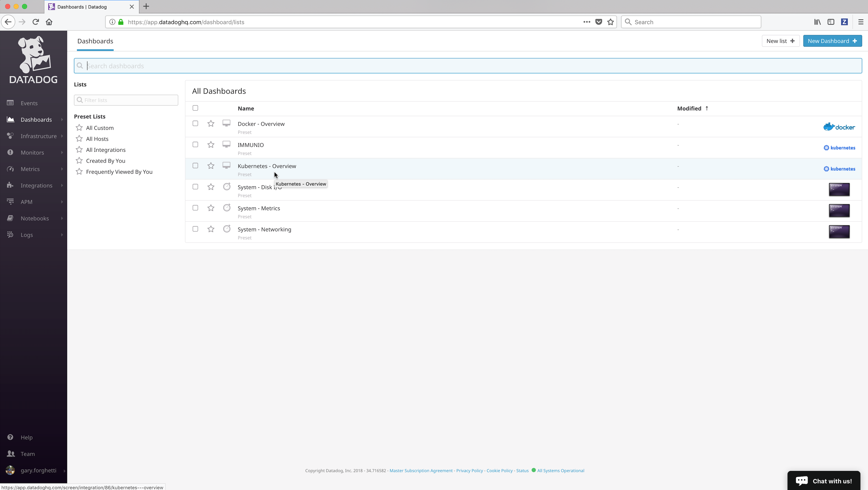The width and height of the screenshot is (868, 490).
Task: Open the browser library icon
Action: (x=817, y=22)
